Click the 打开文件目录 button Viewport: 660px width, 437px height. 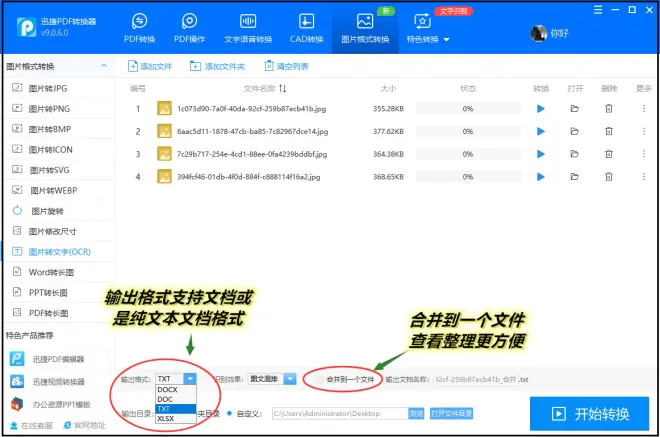(451, 412)
